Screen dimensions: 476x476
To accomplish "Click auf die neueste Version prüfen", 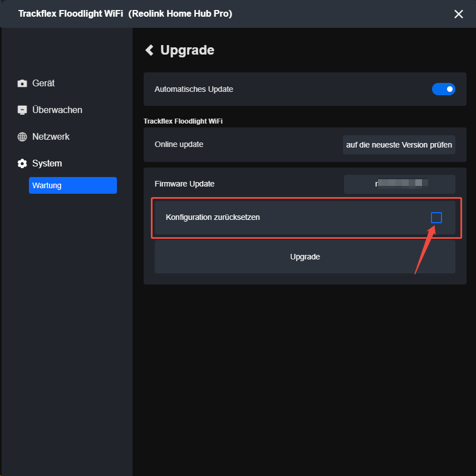I will [399, 145].
